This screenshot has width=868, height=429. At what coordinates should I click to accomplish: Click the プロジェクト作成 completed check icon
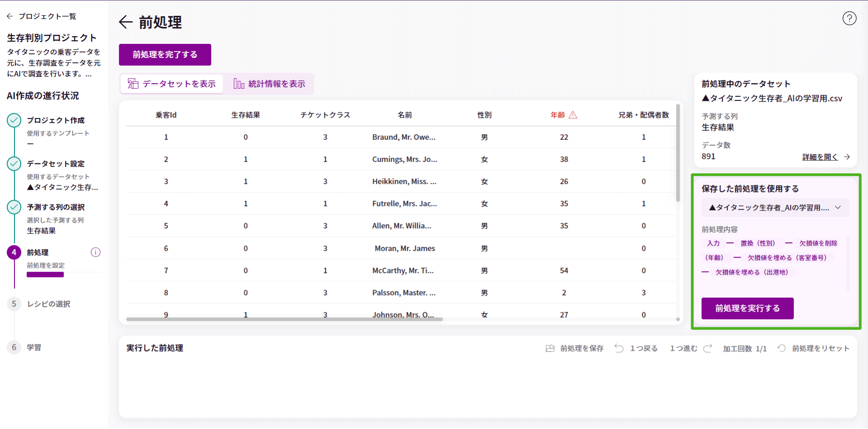tap(14, 120)
